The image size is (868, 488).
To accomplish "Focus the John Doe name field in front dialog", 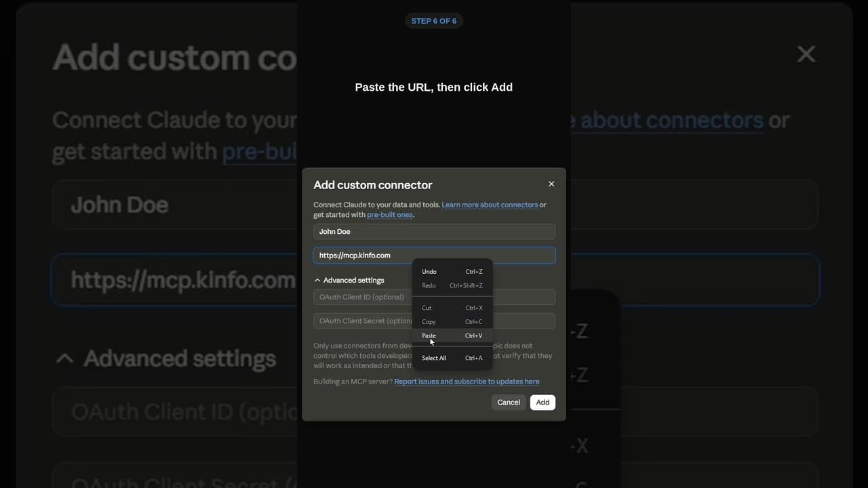I will pyautogui.click(x=434, y=232).
